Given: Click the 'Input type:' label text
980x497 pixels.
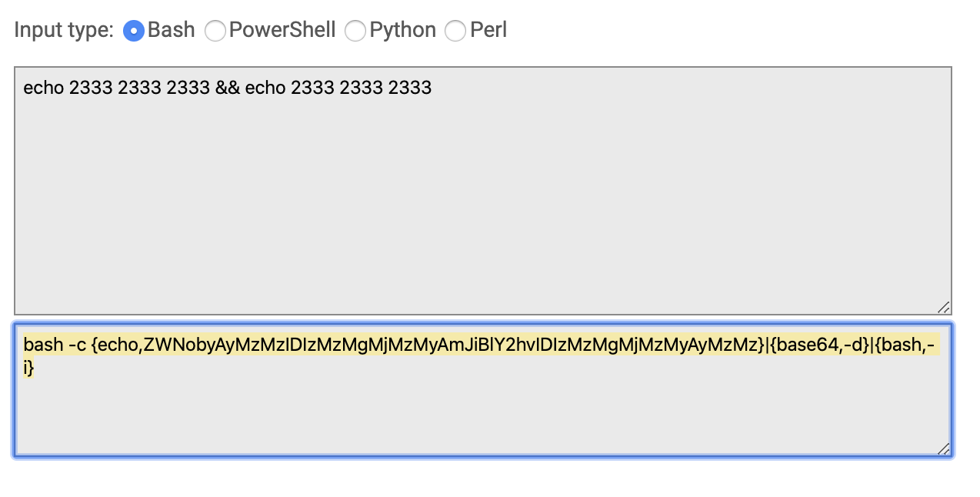Looking at the screenshot, I should 64,30.
